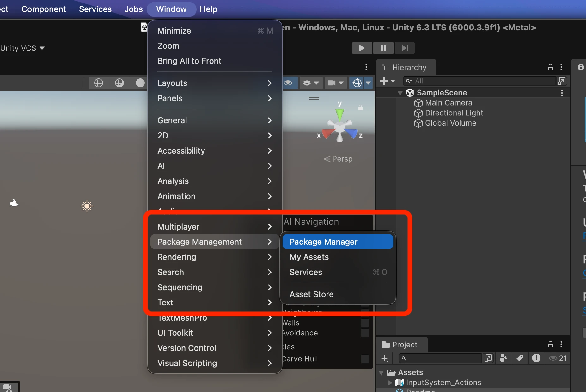This screenshot has height=392, width=586.
Task: Expand the Text submenu
Action: tap(215, 303)
